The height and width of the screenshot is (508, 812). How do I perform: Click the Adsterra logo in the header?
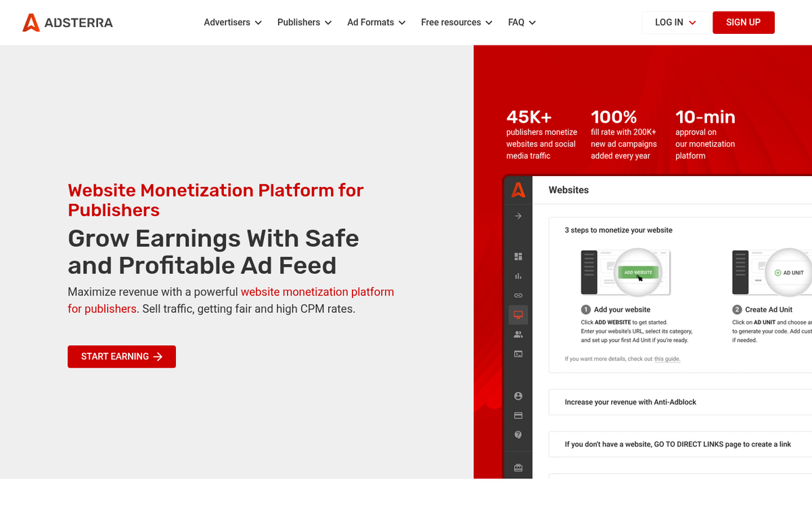[x=68, y=22]
